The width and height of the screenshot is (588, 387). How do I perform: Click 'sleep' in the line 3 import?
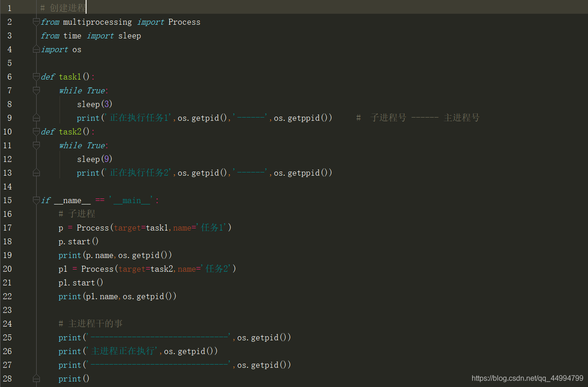tap(130, 36)
